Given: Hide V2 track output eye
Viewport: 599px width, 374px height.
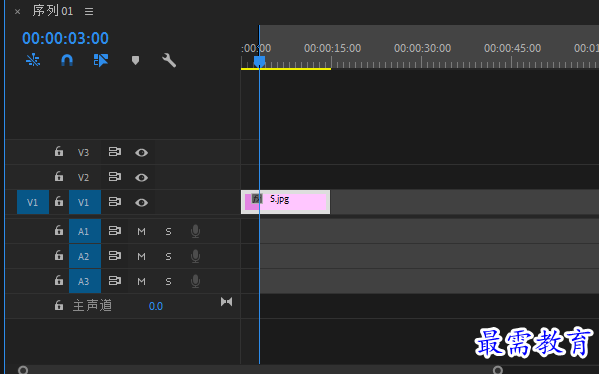Looking at the screenshot, I should click(141, 178).
